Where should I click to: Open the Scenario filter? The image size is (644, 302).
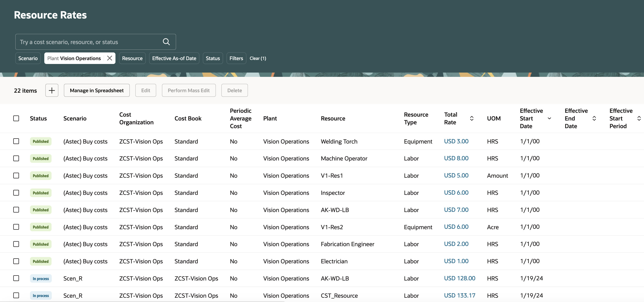[x=28, y=58]
